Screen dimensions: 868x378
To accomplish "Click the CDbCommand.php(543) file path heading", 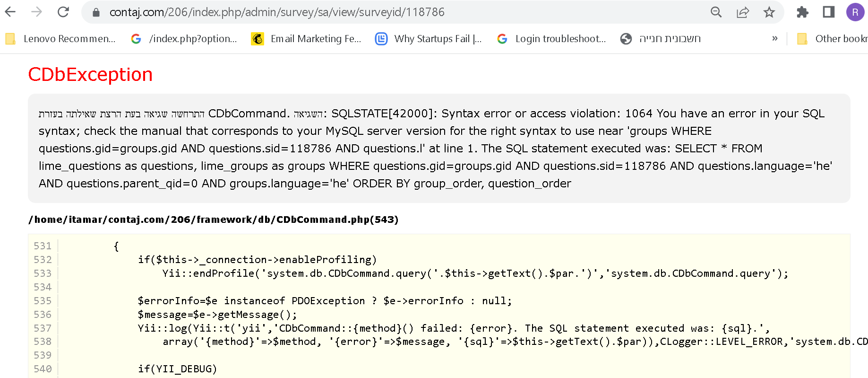I will 213,220.
